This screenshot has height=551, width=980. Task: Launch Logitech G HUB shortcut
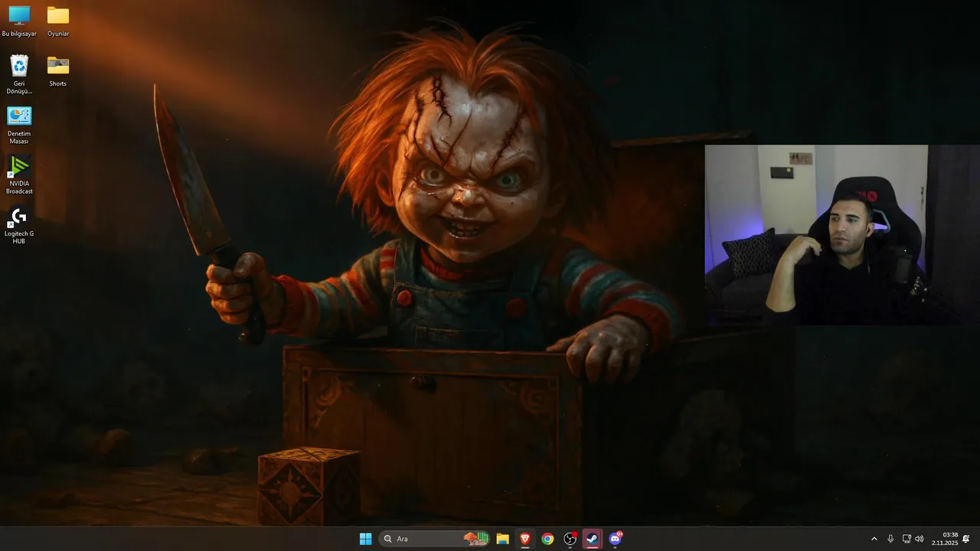pos(19,225)
